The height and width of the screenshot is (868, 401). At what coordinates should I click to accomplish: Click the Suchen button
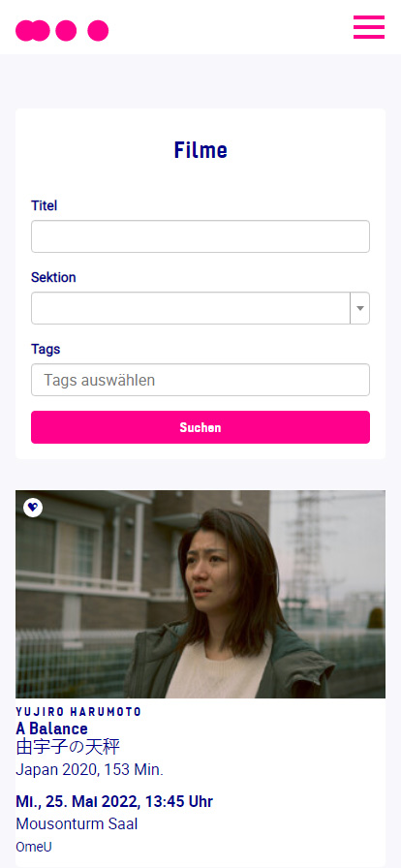tap(200, 427)
